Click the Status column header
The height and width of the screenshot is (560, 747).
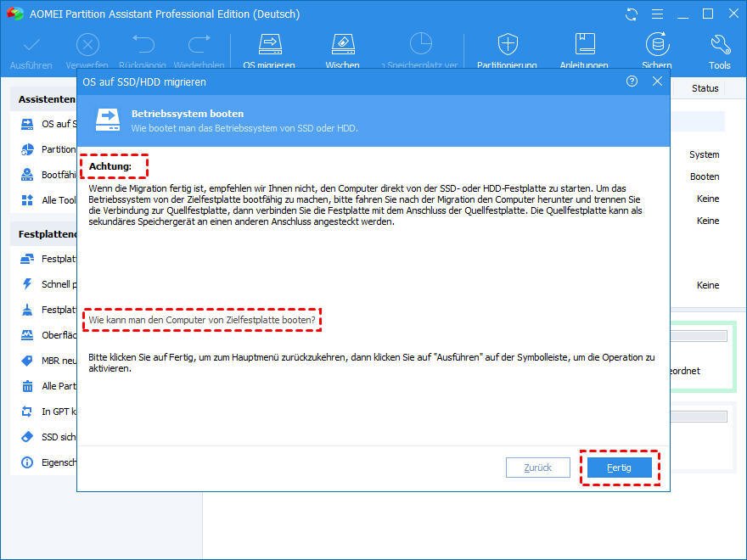click(705, 88)
